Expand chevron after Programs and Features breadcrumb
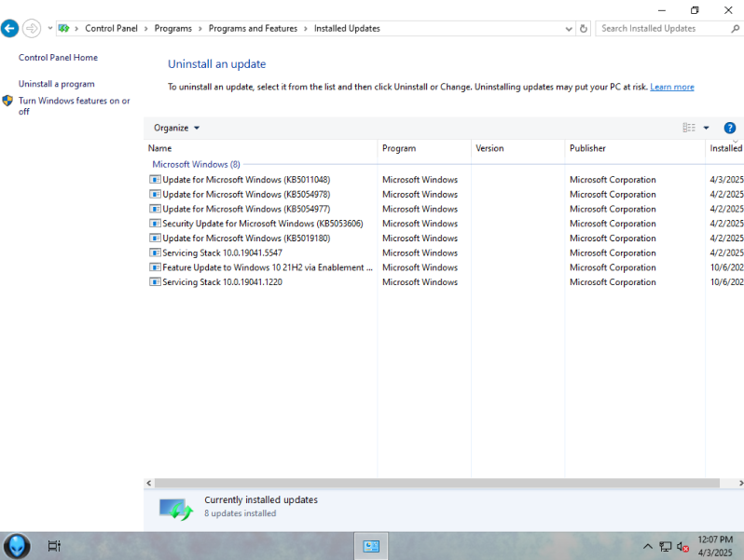Image resolution: width=744 pixels, height=560 pixels. point(306,29)
